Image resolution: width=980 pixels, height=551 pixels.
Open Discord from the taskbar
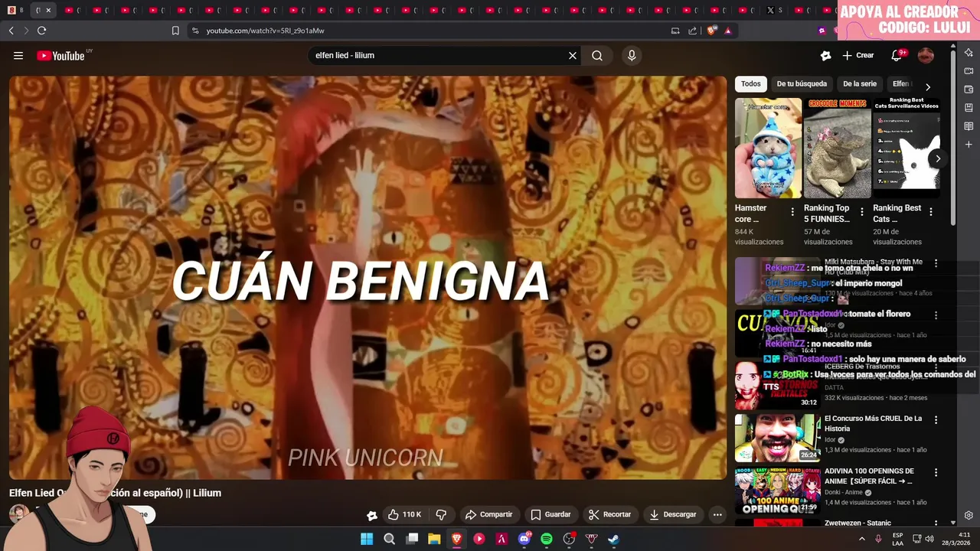click(524, 539)
